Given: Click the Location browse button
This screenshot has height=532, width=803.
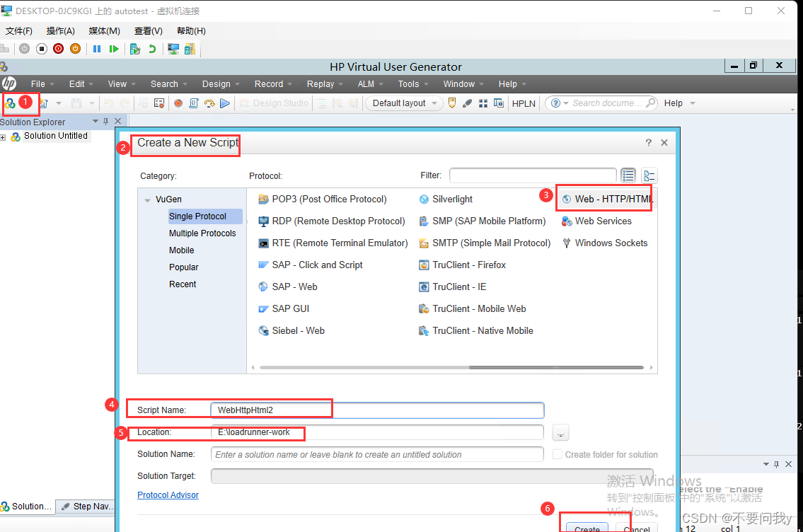Looking at the screenshot, I should (x=561, y=433).
